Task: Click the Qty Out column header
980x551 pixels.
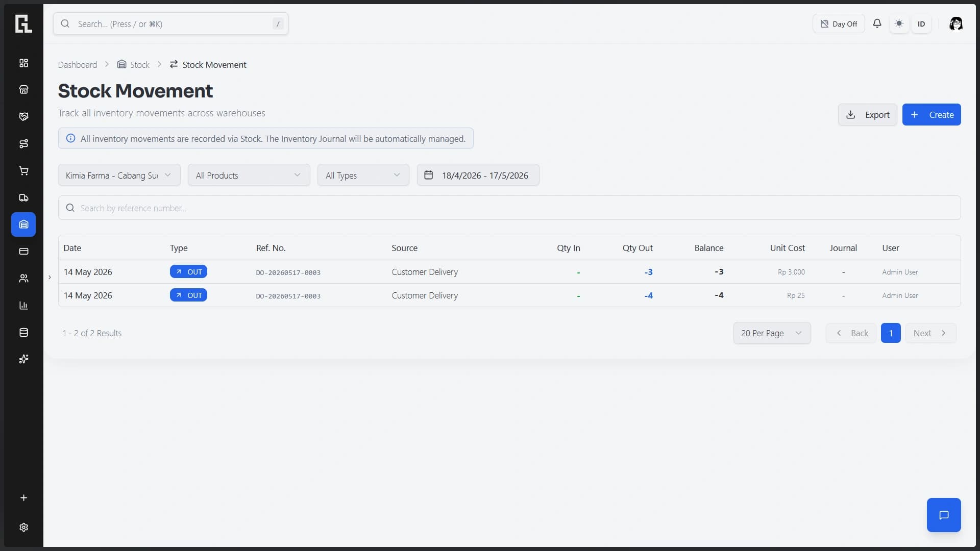Action: (637, 248)
